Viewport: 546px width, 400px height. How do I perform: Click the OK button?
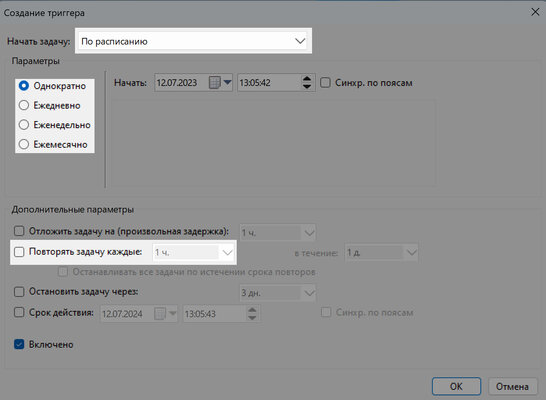tap(456, 386)
